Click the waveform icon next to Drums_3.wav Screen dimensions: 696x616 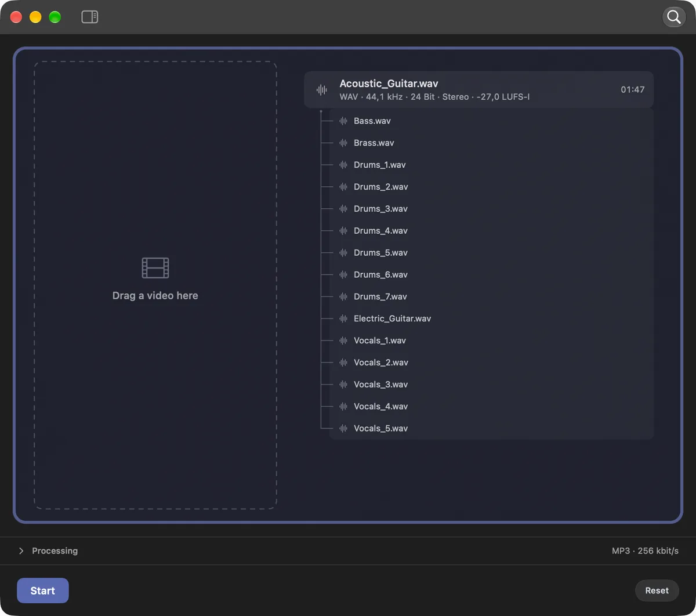click(343, 209)
